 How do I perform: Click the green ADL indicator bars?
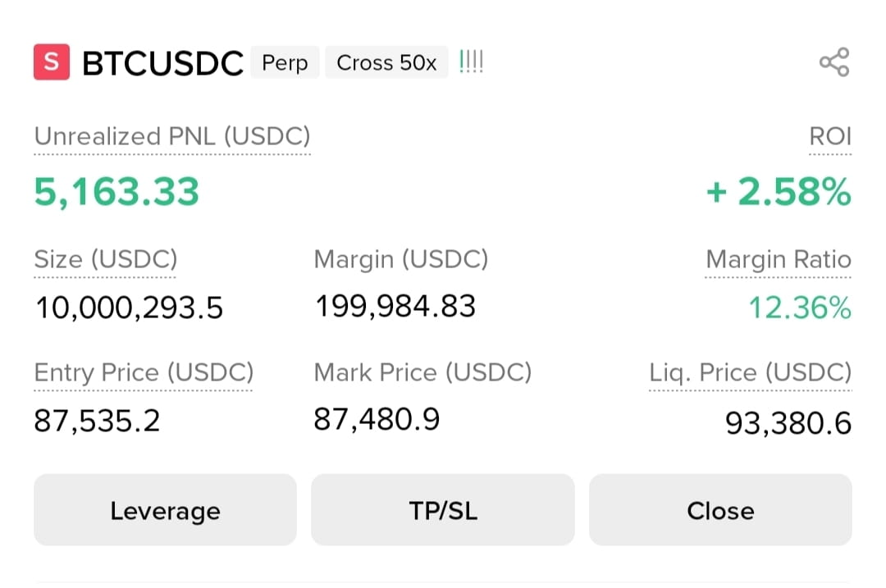click(471, 62)
